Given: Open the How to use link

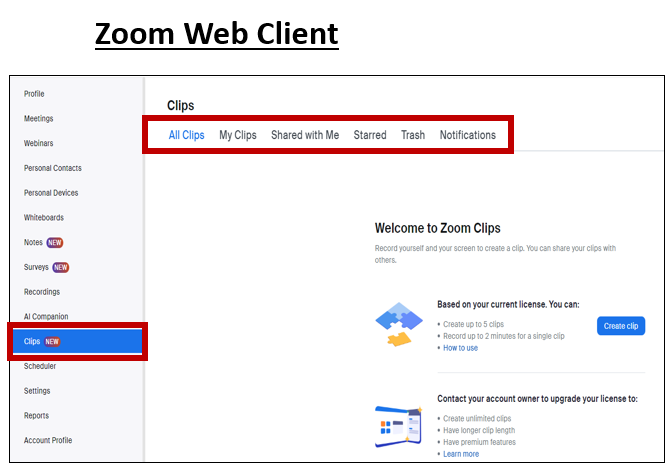Looking at the screenshot, I should [460, 348].
